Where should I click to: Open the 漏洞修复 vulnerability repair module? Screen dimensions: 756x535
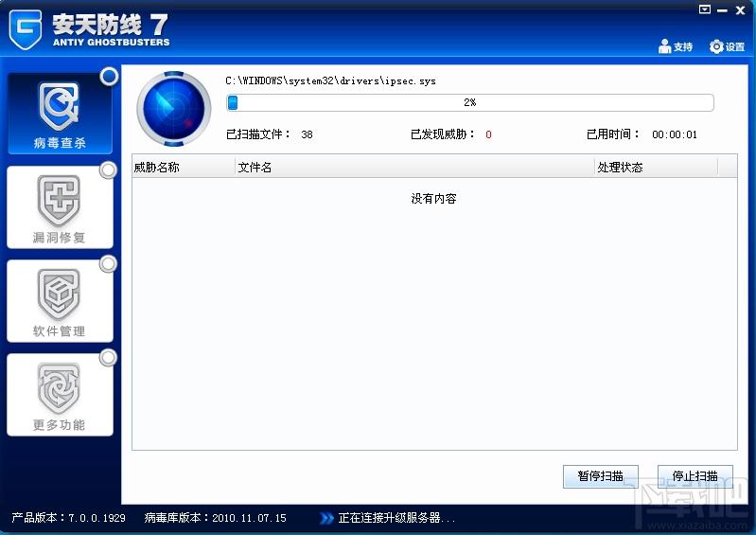click(59, 207)
